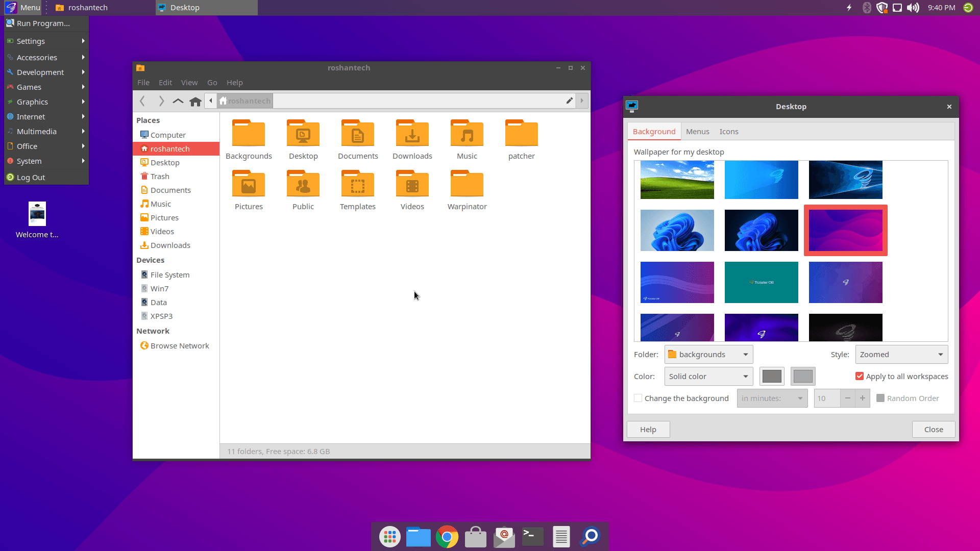Click Close button in Desktop dialog
The width and height of the screenshot is (980, 551).
pos(934,429)
